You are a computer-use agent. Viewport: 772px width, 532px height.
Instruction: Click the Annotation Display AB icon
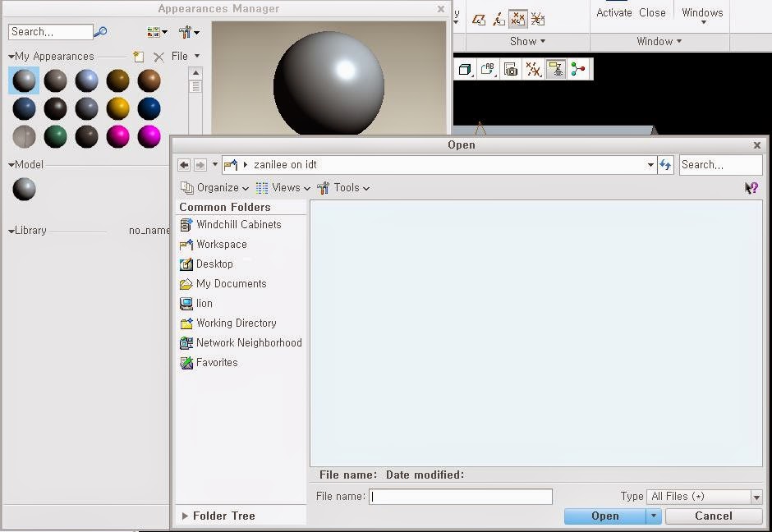[488, 70]
